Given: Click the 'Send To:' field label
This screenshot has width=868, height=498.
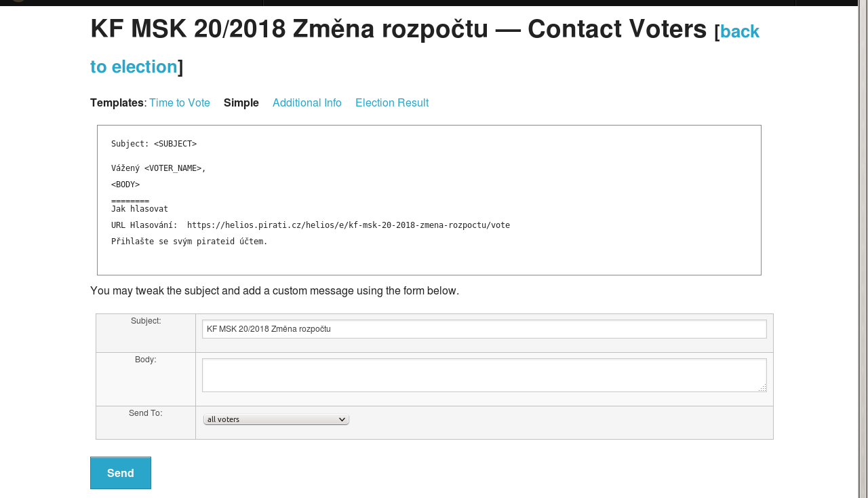Looking at the screenshot, I should 146,413.
